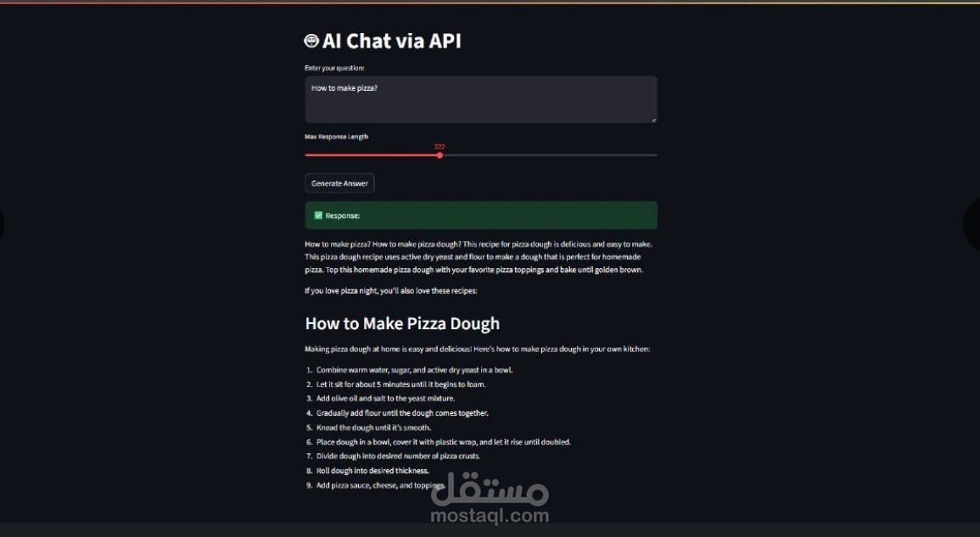The image size is (980, 537).
Task: Click the AI Chat via API heading
Action: click(391, 40)
